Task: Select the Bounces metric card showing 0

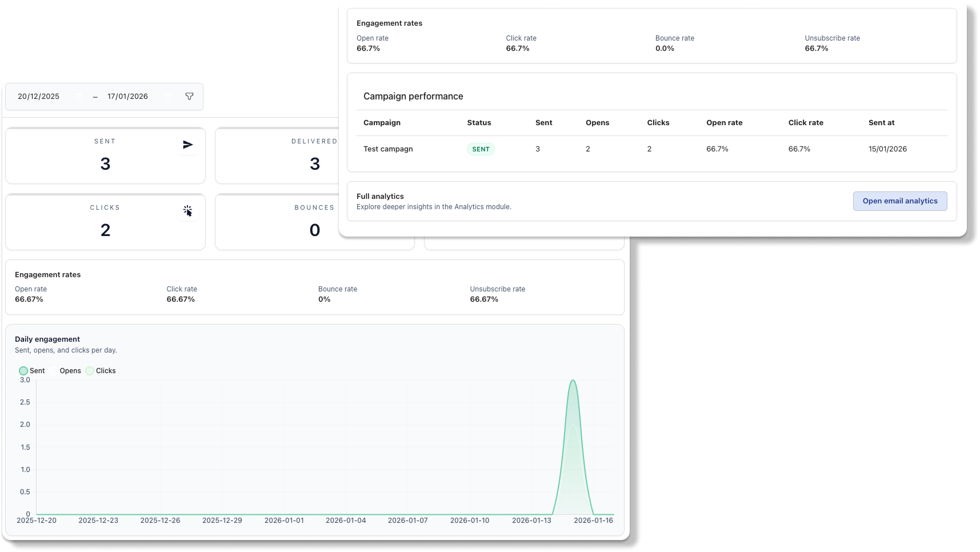Action: 314,222
